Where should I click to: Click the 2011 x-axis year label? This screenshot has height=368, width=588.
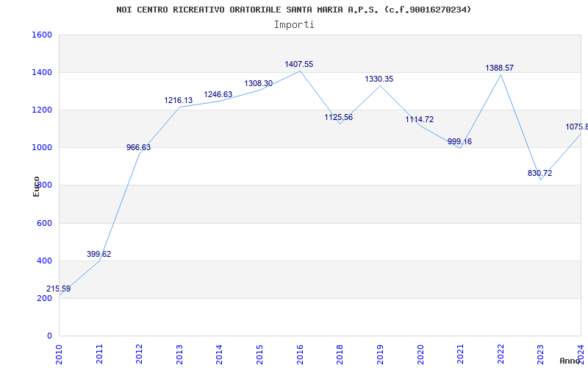(99, 355)
